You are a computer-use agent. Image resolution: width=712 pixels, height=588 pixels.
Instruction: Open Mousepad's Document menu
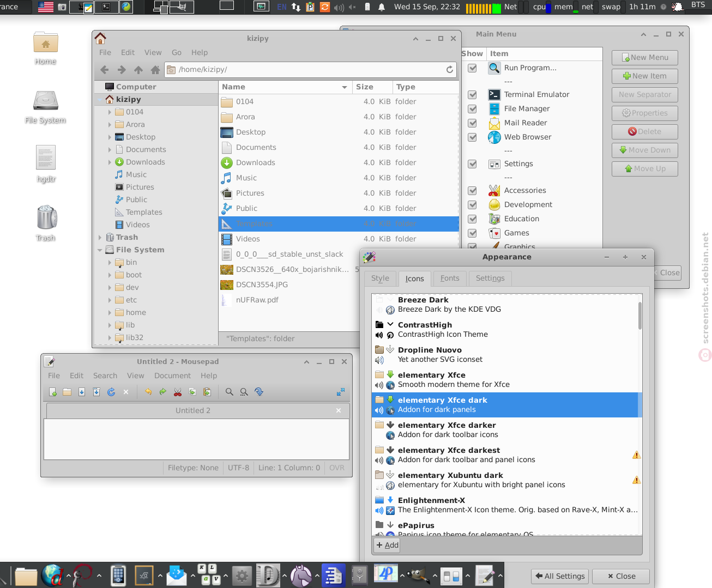click(x=172, y=376)
